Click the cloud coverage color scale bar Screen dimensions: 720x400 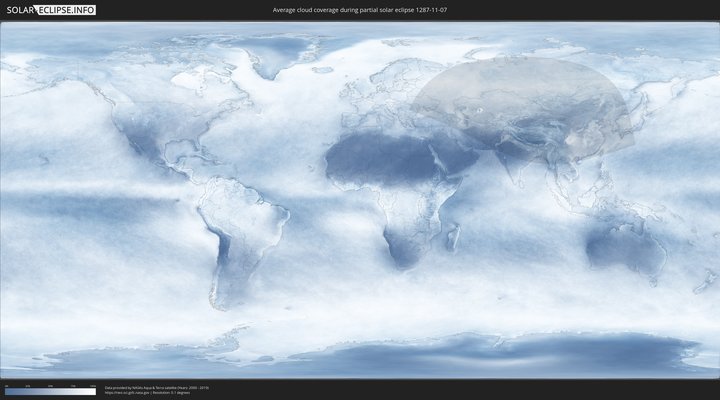click(51, 392)
